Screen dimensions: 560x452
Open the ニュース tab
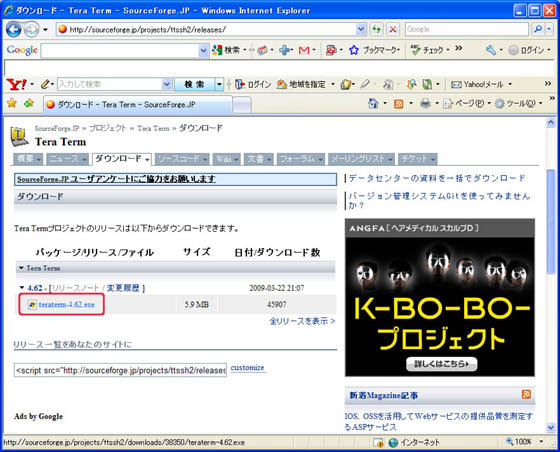67,159
